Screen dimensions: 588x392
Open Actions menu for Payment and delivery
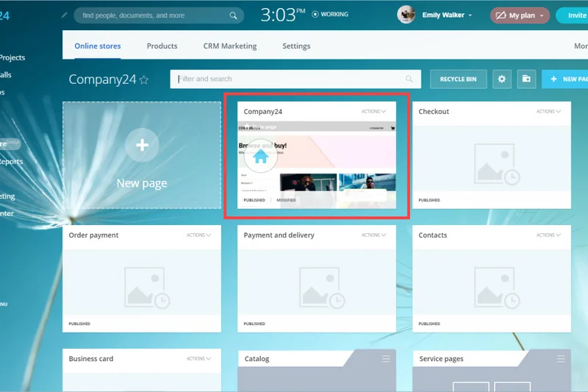pos(373,235)
